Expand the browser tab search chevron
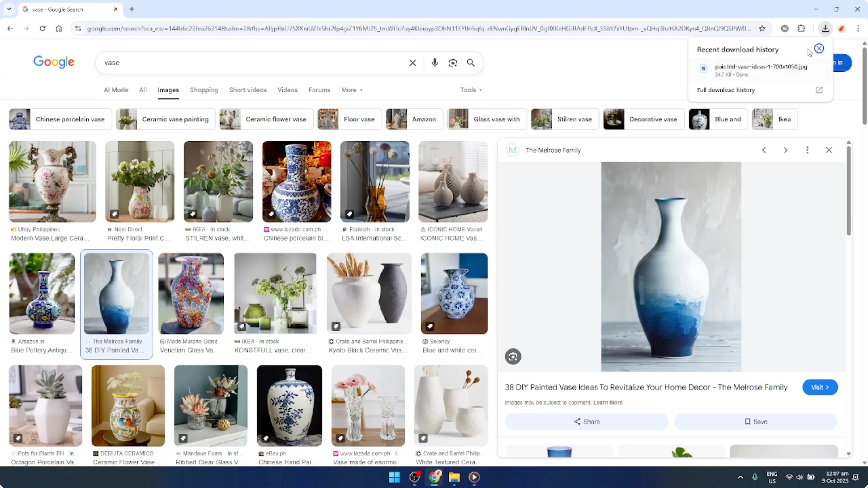This screenshot has width=868, height=488. point(9,9)
